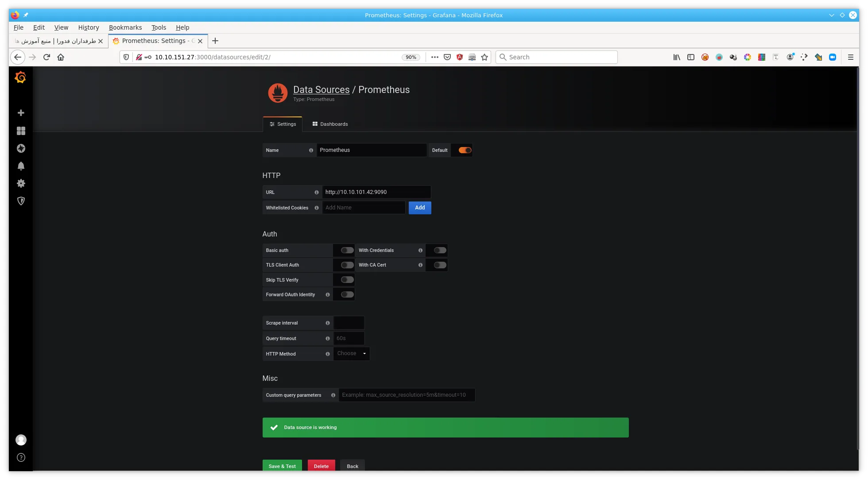
Task: Click red Delete button
Action: (321, 465)
